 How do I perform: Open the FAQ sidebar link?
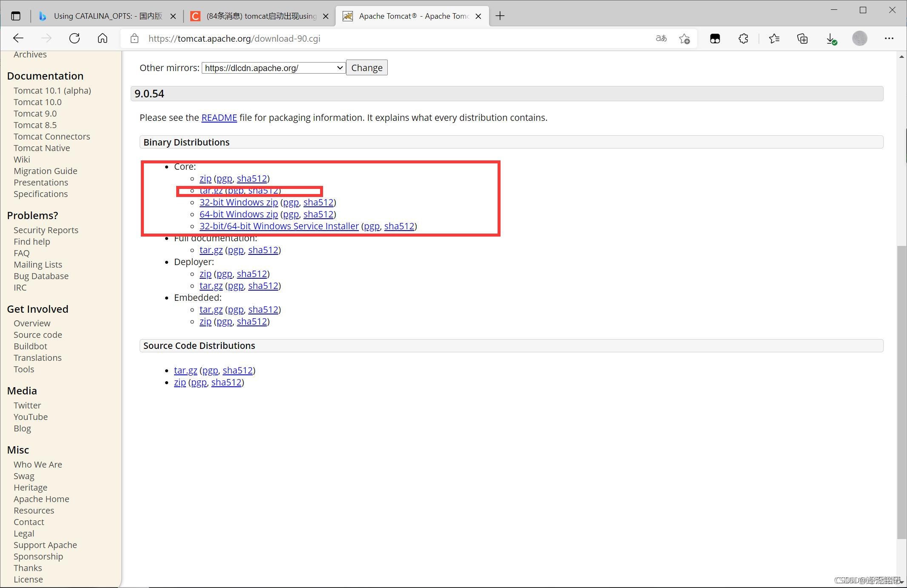(x=22, y=253)
